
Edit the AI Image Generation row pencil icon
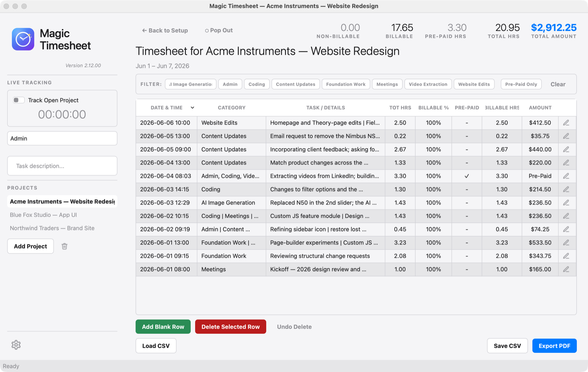[x=566, y=203]
